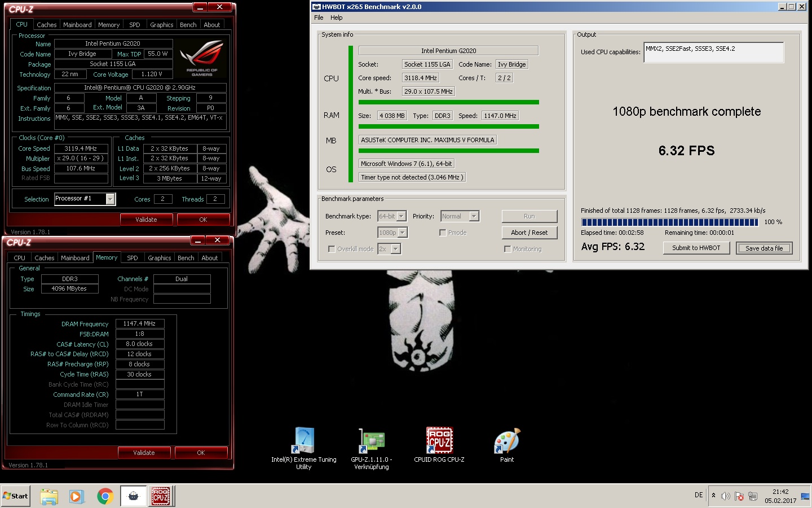Switch to CPU tab in lower CPU-Z
This screenshot has width=812, height=508.
[20, 258]
